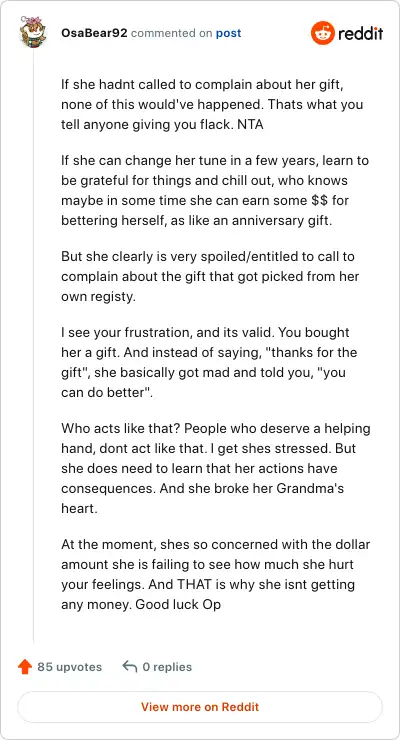
Task: Click the reddit wordmark text
Action: (x=361, y=34)
